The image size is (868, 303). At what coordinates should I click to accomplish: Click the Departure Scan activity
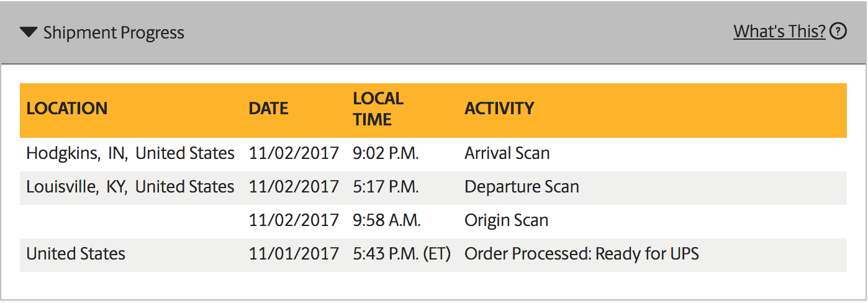coord(522,187)
